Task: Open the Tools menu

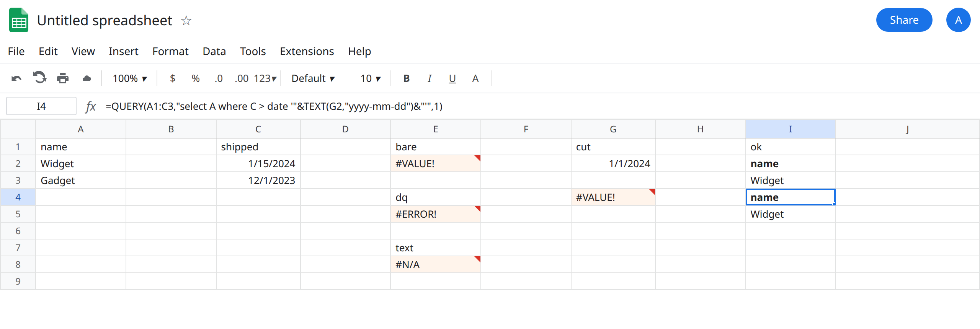Action: pos(253,51)
